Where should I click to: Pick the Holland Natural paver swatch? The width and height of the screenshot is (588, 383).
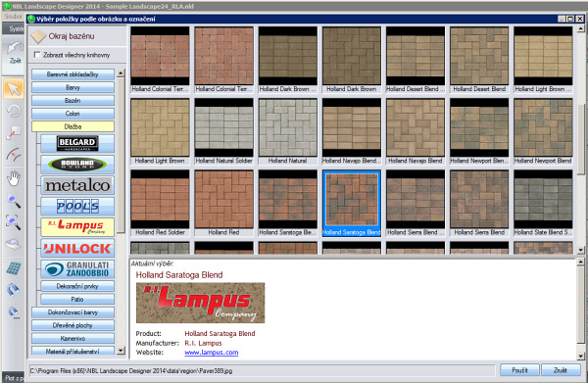(287, 131)
